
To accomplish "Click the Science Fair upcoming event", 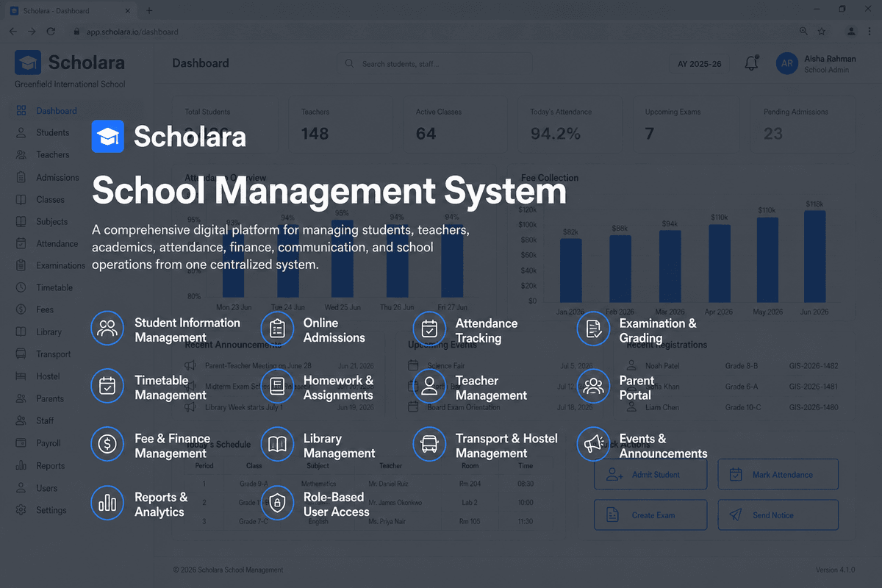I will point(446,365).
